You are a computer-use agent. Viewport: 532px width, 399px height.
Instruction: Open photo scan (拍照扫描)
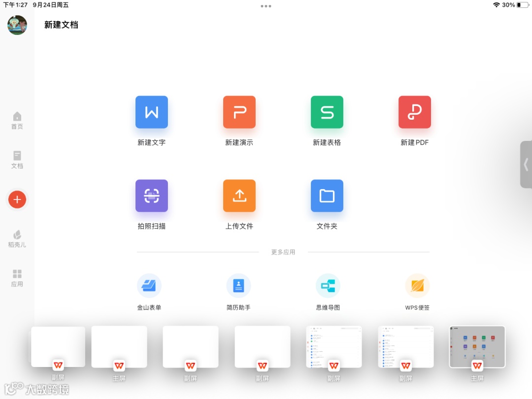pyautogui.click(x=151, y=196)
